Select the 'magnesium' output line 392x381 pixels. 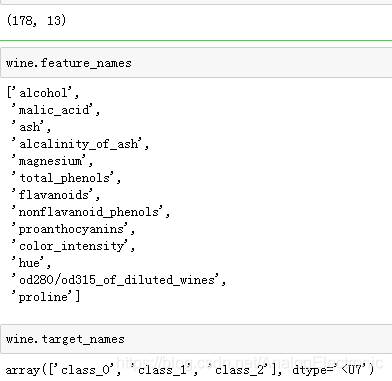point(52,161)
